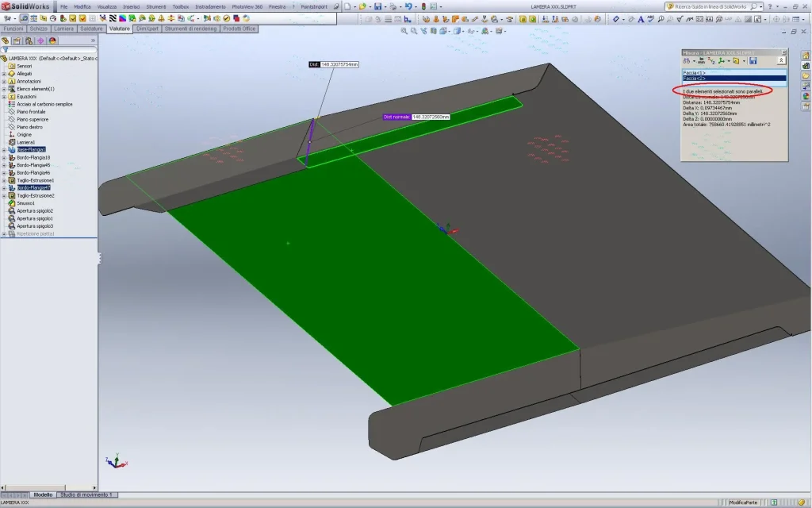This screenshot has width=812, height=508.
Task: Expand the Taglio-Estrusione1 feature node
Action: coord(4,180)
